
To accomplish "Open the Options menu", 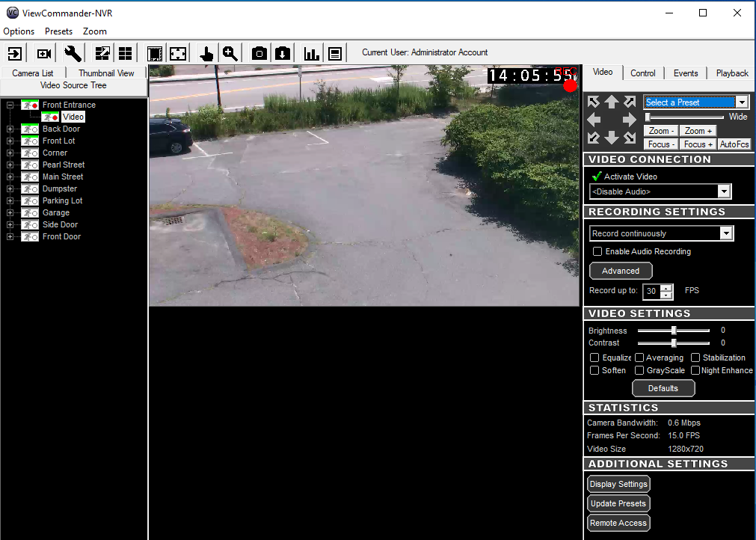I will [x=19, y=31].
